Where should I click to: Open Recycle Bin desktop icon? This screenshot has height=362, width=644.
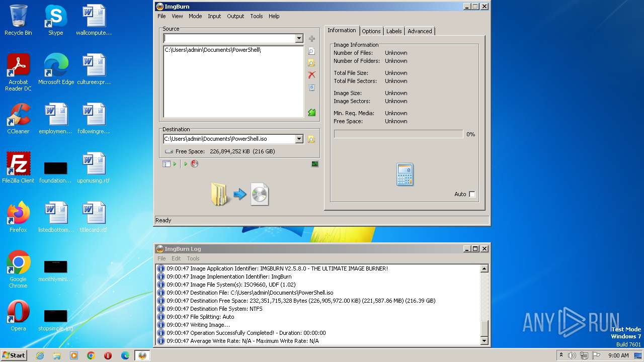[18, 20]
